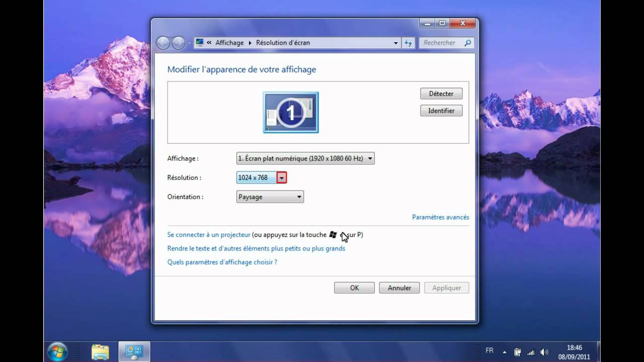
Task: Minimize the Résolution d'écran window
Action: coord(427,23)
